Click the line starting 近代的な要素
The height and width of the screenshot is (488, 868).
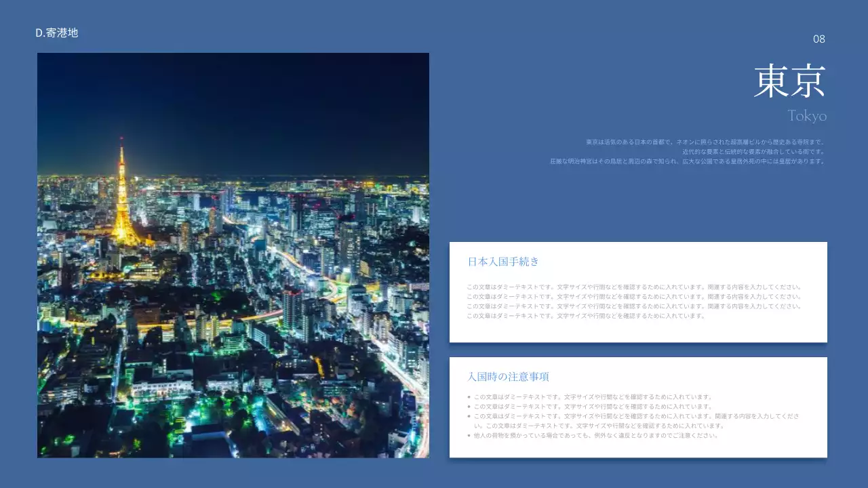pyautogui.click(x=753, y=152)
